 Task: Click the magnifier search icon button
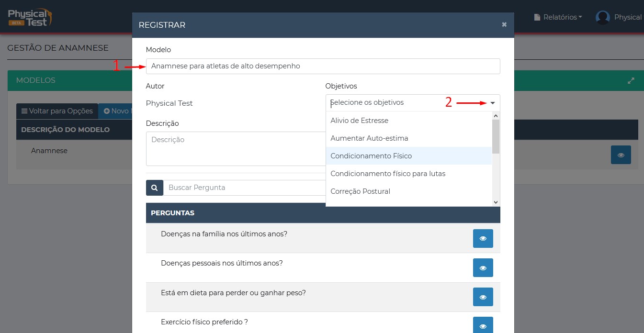coord(154,188)
